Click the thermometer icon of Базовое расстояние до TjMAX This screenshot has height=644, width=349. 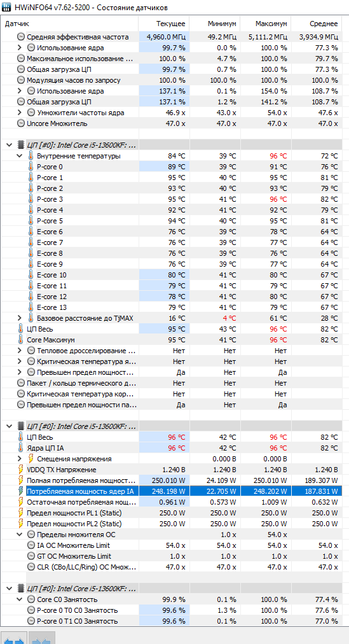[31, 318]
